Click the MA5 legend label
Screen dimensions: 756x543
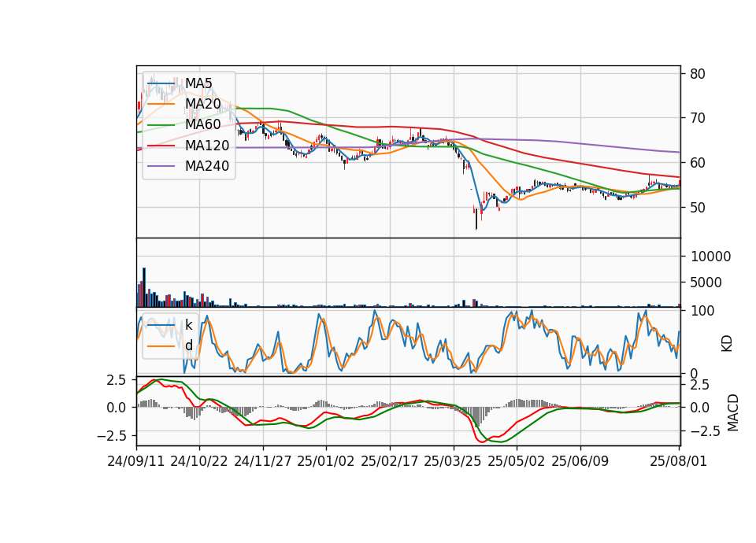coord(198,83)
